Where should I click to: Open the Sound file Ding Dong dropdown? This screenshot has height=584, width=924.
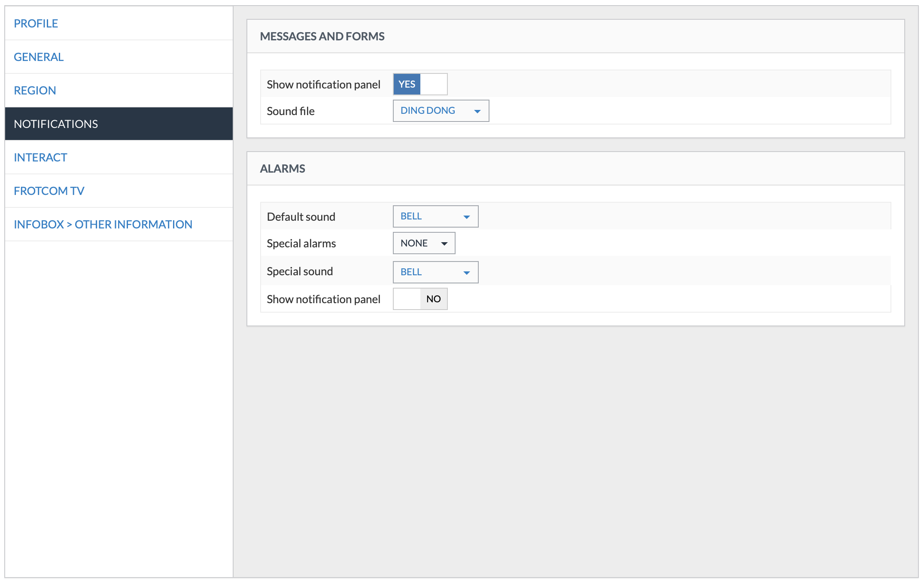click(x=434, y=111)
